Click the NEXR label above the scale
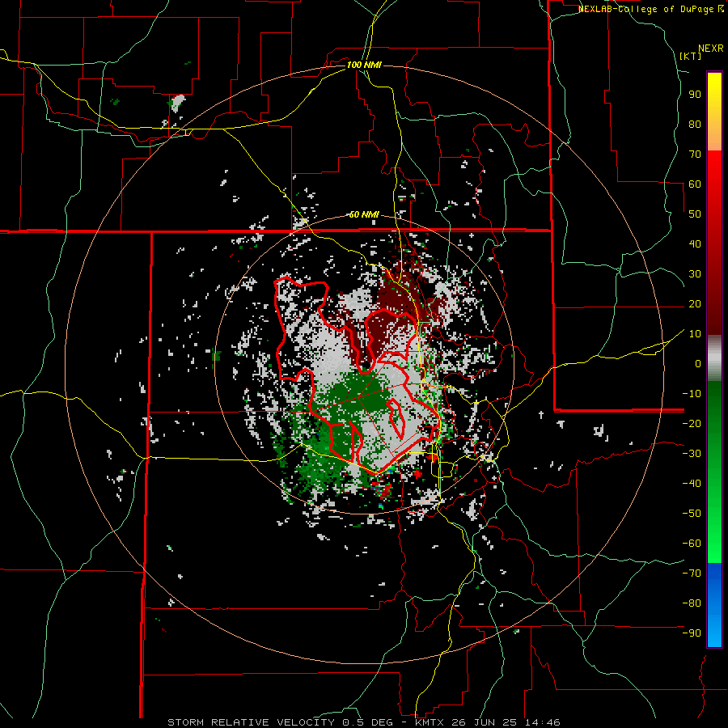The image size is (728, 728). [x=711, y=49]
